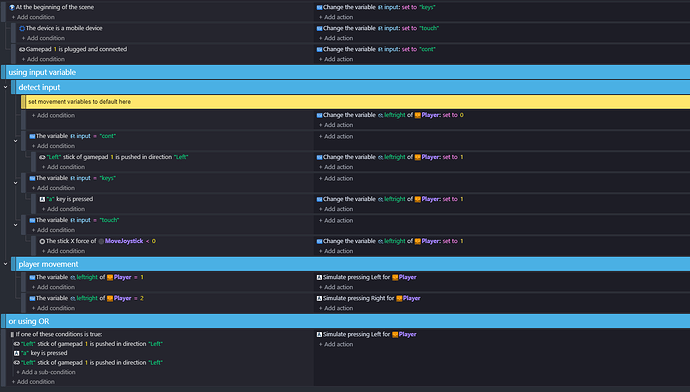The image size is (690, 392).
Task: Collapse the 'detect input' group
Action: click(x=6, y=87)
